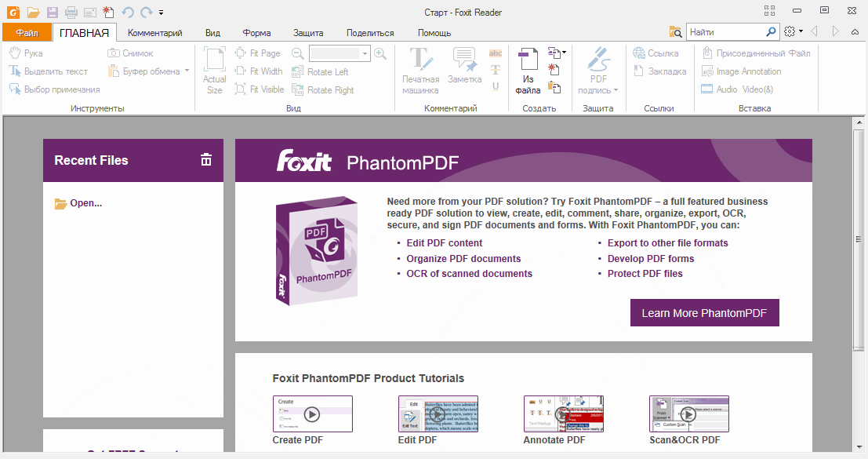Select the Рука hand tool
Image resolution: width=868 pixels, height=459 pixels.
point(26,53)
